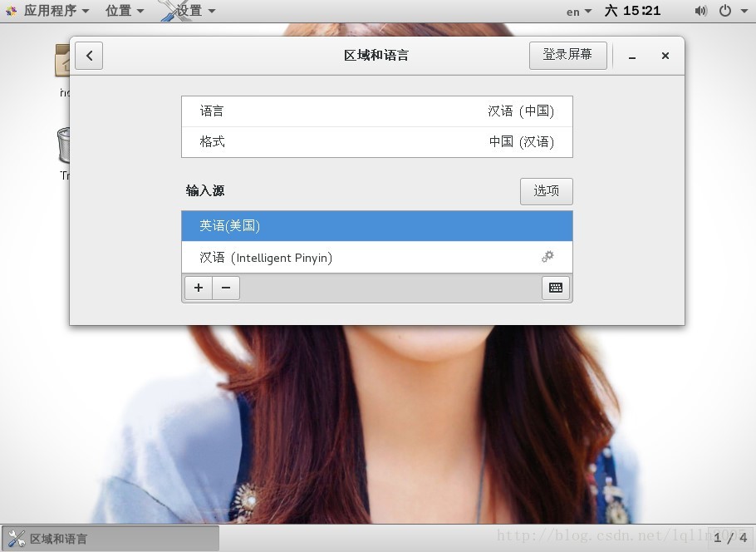Open the 语言 language row
This screenshot has height=552, width=756.
tap(376, 111)
